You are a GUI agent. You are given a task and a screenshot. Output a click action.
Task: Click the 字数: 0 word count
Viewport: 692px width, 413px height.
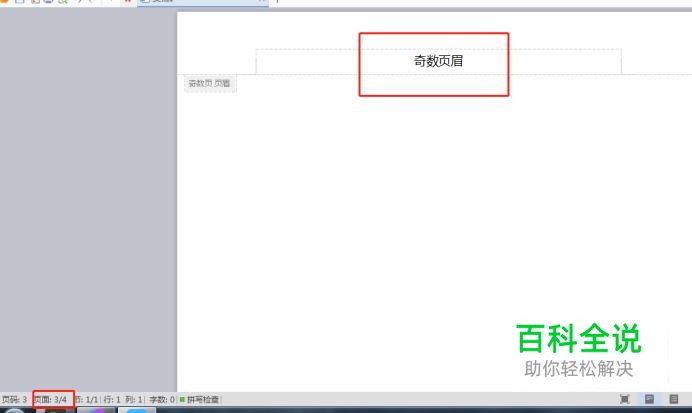pos(162,400)
